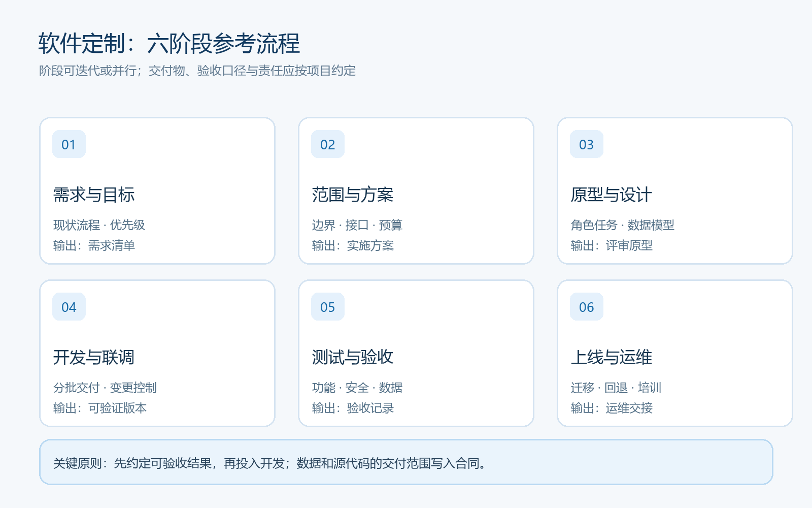Select the 测试与验收 card heading
This screenshot has width=812, height=508.
click(353, 357)
